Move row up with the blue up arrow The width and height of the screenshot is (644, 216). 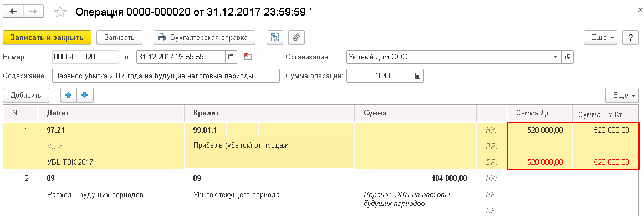point(69,95)
